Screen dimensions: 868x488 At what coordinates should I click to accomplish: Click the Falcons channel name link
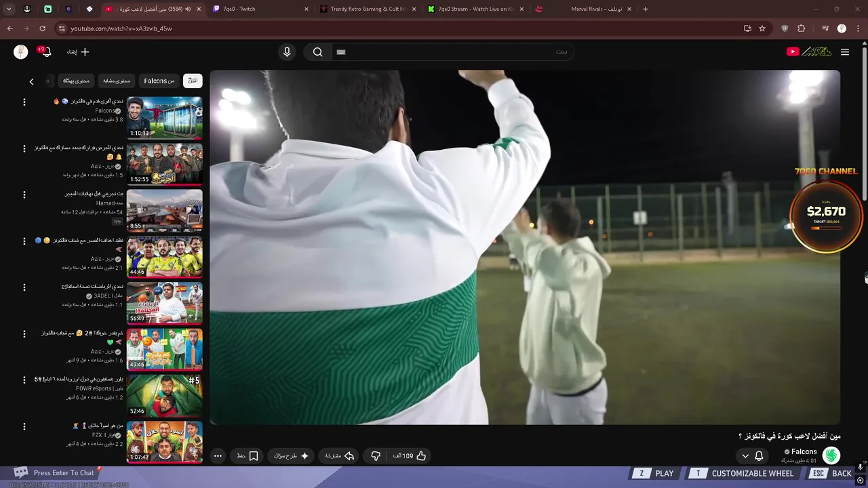pos(804,451)
